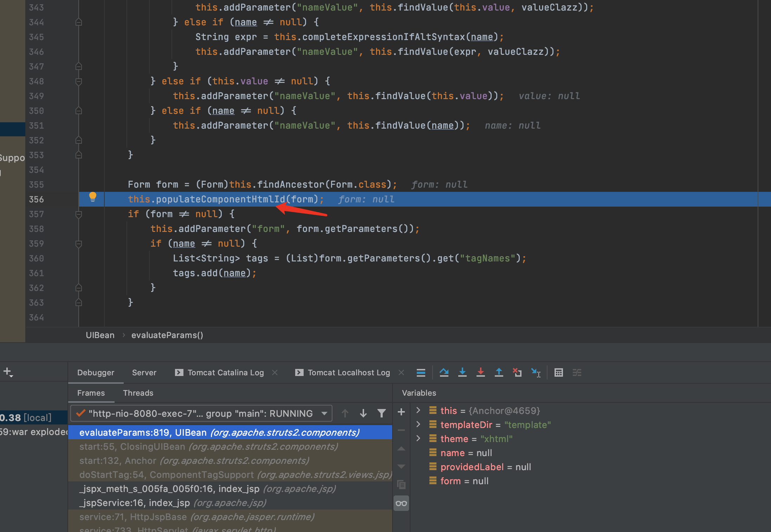Click findAncestor method call on line 355
The image size is (771, 532).
coord(291,184)
